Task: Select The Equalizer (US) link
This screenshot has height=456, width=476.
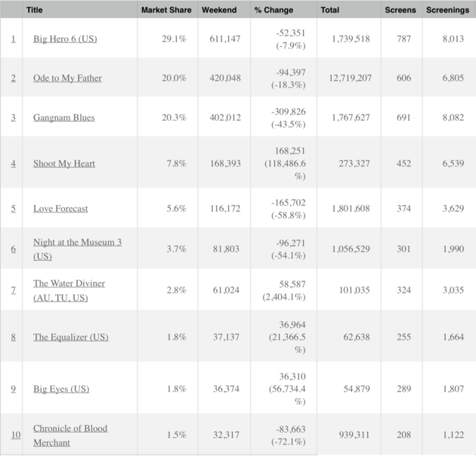Action: 71,337
